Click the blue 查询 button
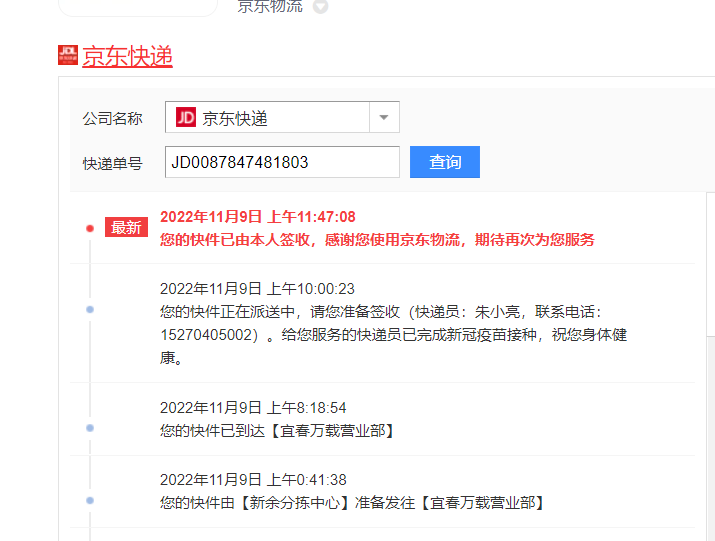 point(445,162)
